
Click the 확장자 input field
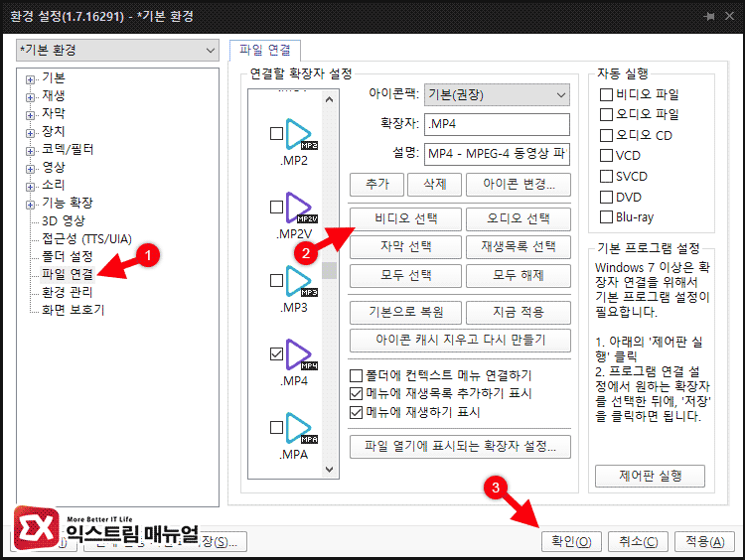(497, 124)
